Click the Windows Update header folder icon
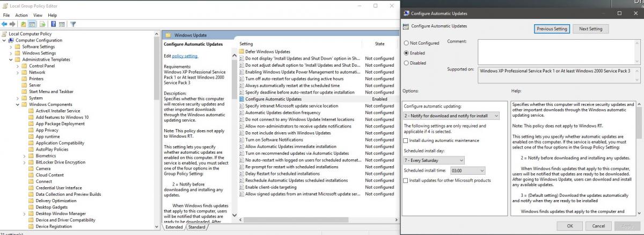This screenshot has width=644, height=235. pos(168,35)
